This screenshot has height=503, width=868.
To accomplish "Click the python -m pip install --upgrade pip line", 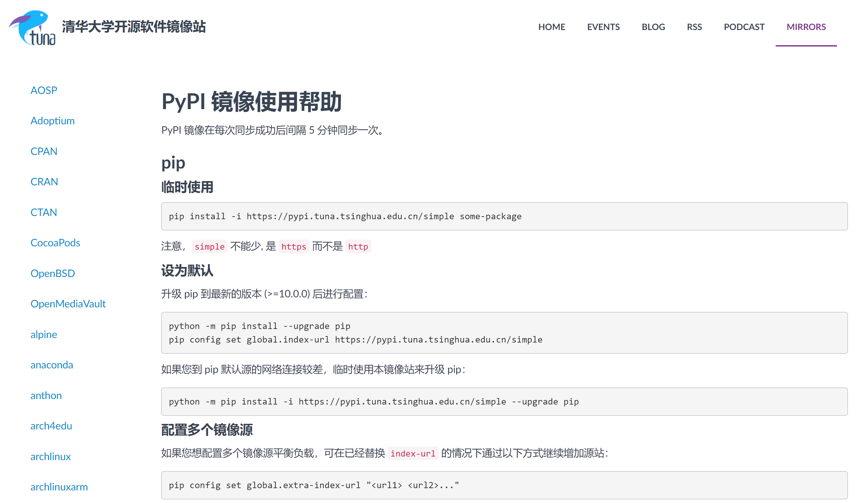I will (259, 326).
